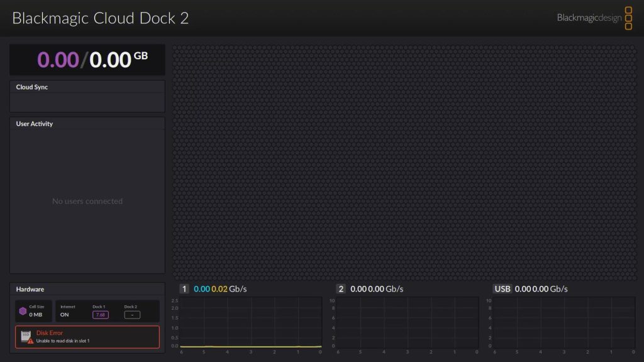
Task: Click the port 1 throughput graph
Action: click(251, 322)
